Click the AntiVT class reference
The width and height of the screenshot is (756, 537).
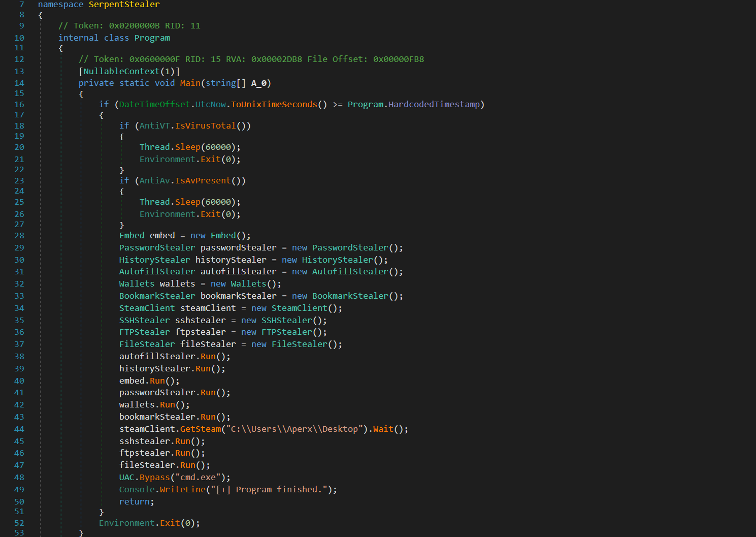click(x=155, y=126)
